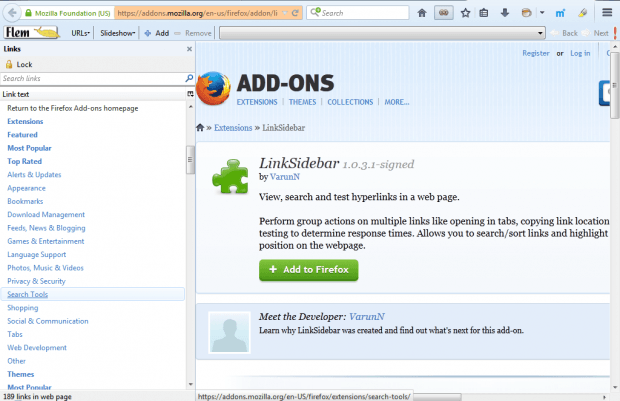
Task: Click the page horizontal scrollbar thumb
Action: [435, 397]
